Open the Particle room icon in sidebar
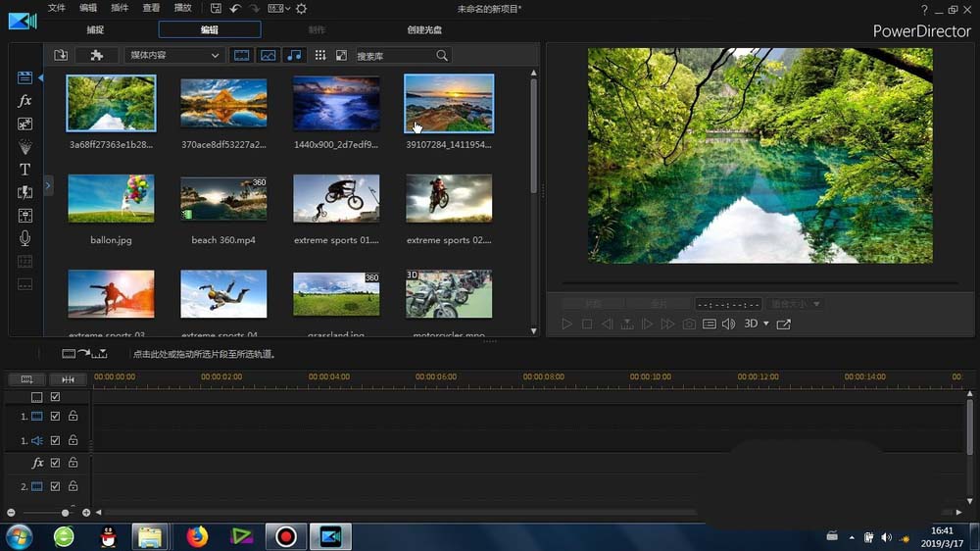This screenshot has width=980, height=551. click(25, 146)
